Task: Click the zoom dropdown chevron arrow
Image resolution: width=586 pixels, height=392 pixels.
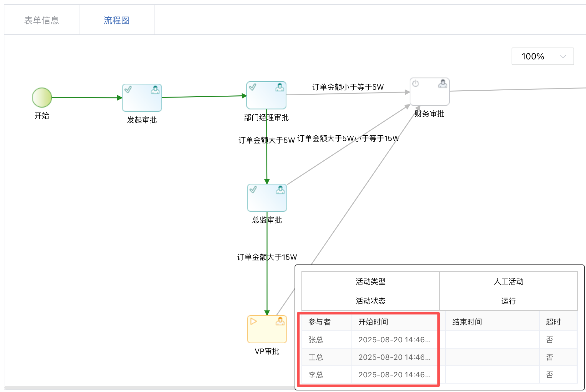Action: 563,57
